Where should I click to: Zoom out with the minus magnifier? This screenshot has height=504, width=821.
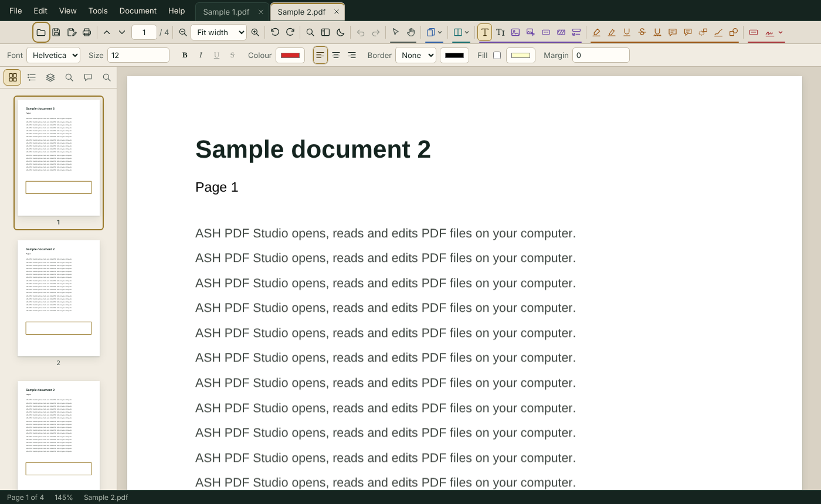pos(183,32)
